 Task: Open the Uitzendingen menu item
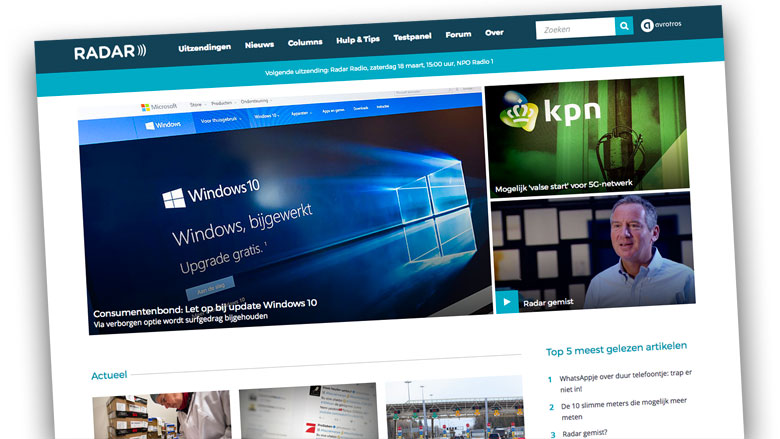(205, 47)
